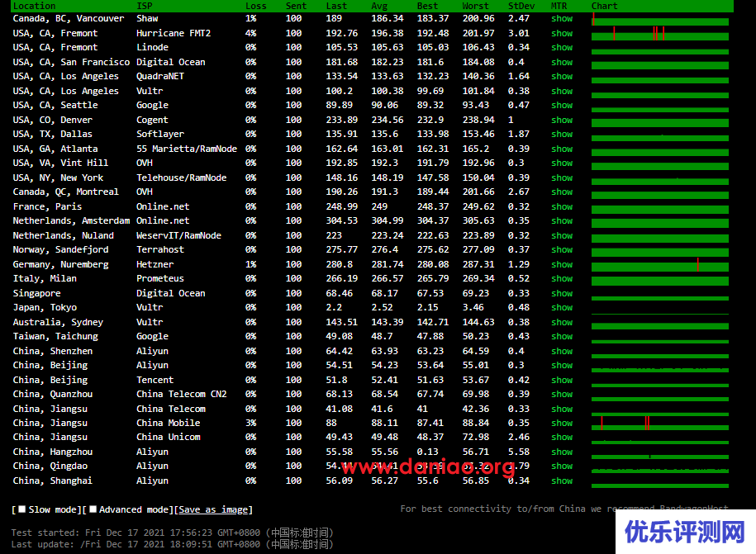
Task: Show MTR for China Telecom CN2 Quanzhou
Action: (562, 394)
